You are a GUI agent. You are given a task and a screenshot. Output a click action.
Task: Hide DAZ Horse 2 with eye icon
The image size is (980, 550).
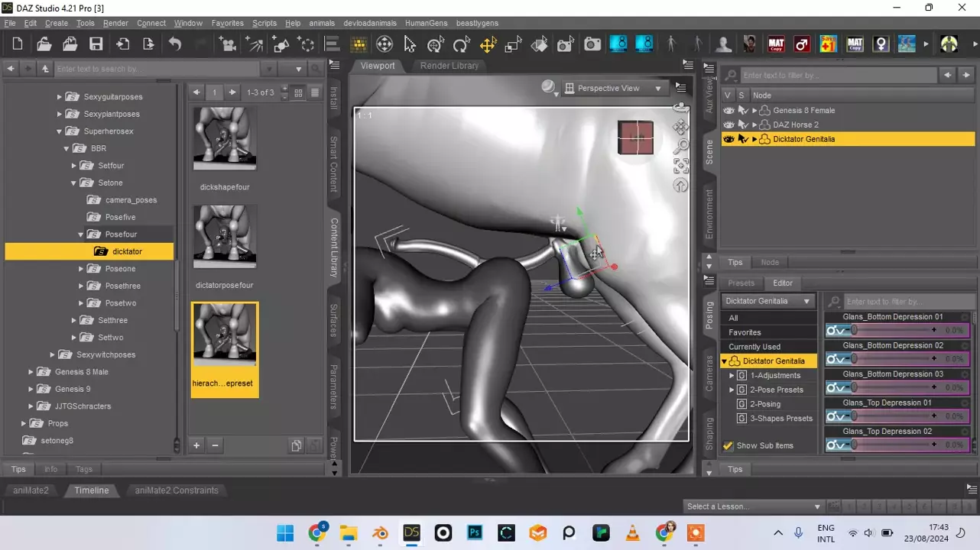coord(729,125)
